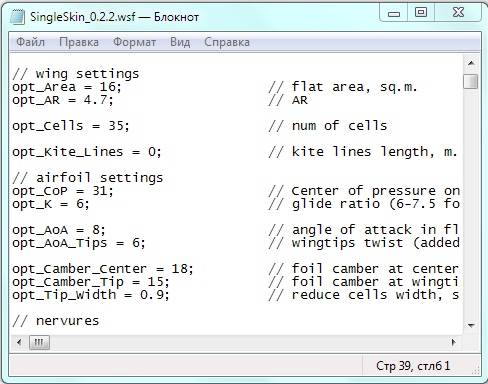Click the line 'opt_Kite_Lines = 0;'
Screen dimensions: 488x384
click(x=87, y=152)
